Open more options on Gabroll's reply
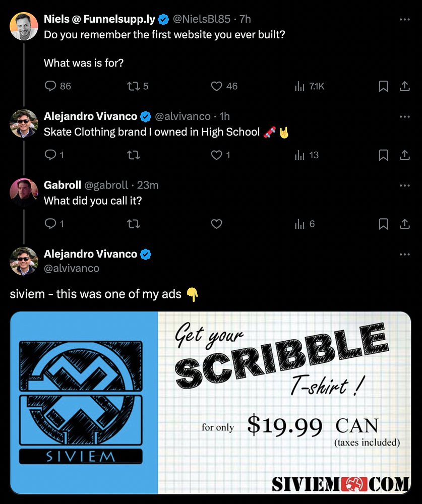 (x=405, y=185)
